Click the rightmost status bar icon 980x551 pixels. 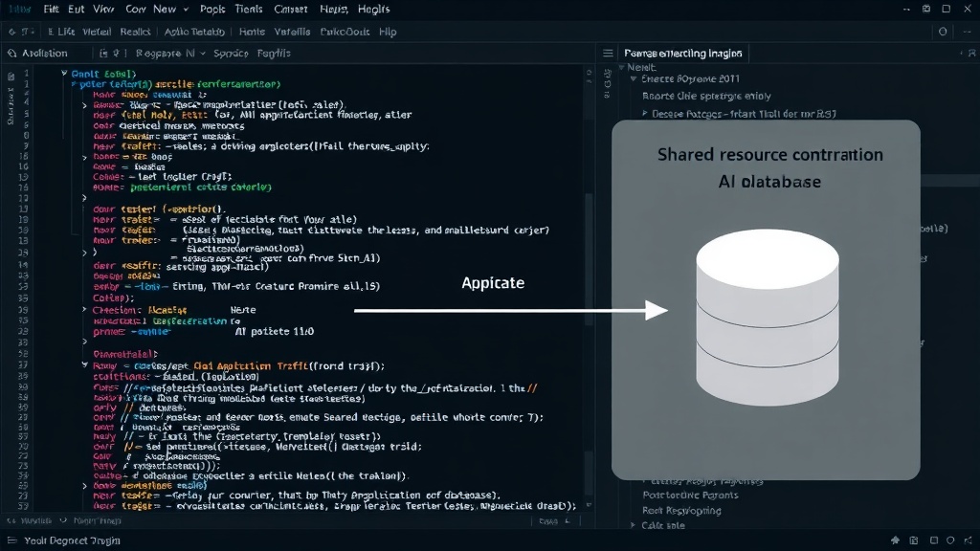click(x=969, y=540)
